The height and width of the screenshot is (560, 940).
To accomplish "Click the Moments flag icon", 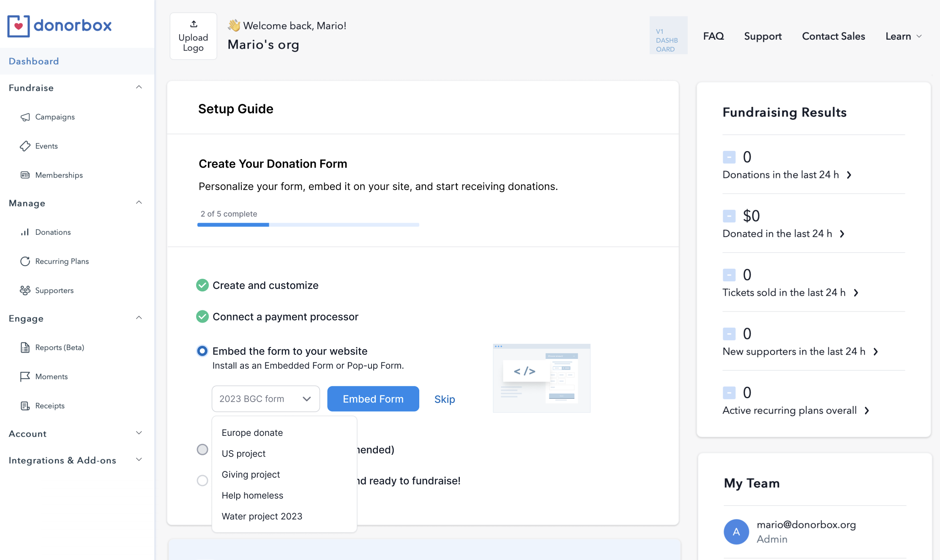I will 25,376.
